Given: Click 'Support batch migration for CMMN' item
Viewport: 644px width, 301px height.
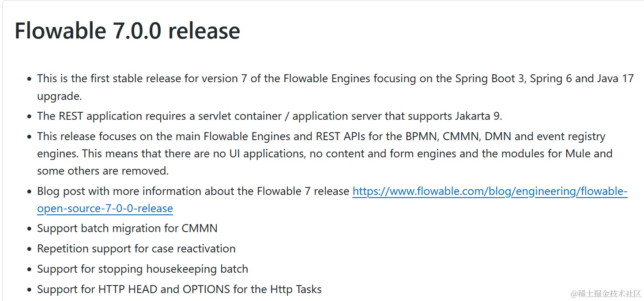Looking at the screenshot, I should 127,229.
